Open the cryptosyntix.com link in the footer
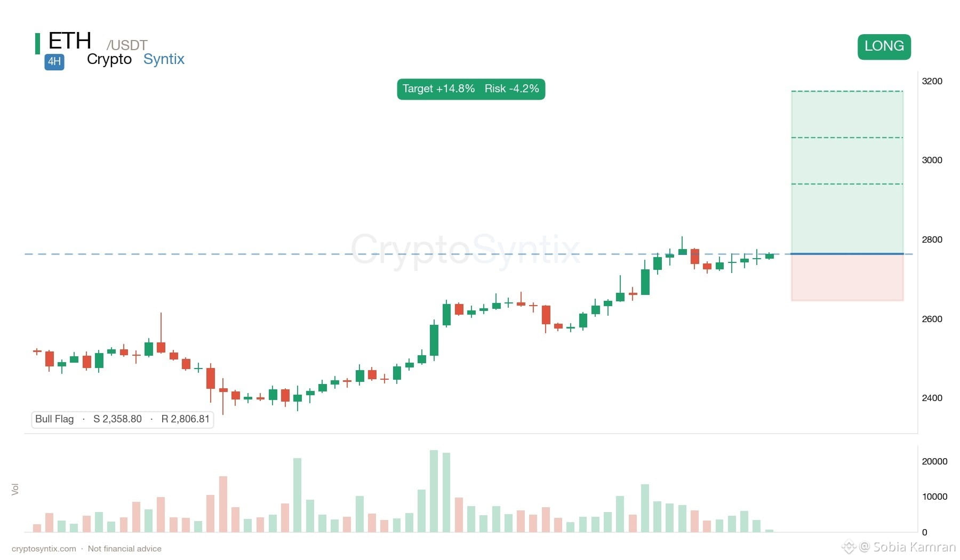This screenshot has width=960, height=560. coord(44,548)
